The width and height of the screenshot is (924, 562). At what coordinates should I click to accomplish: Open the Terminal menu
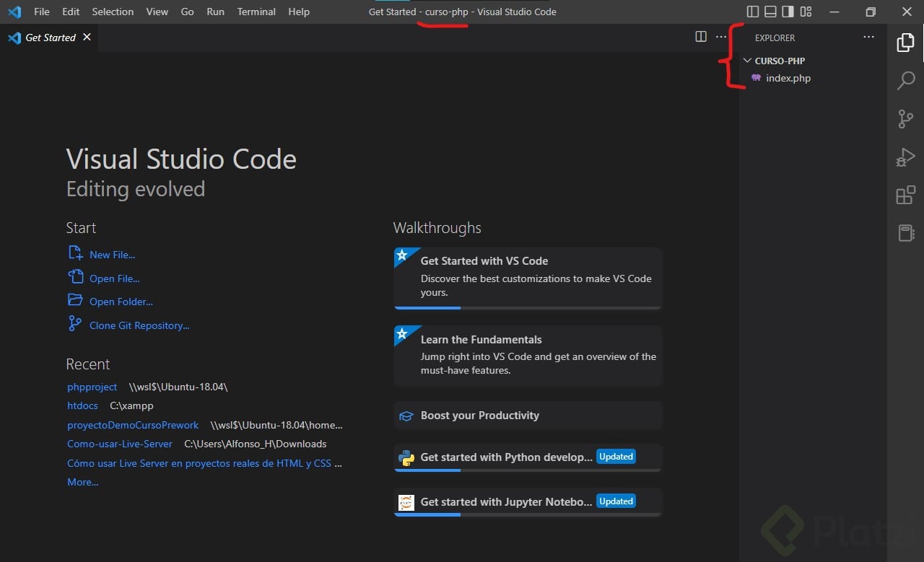(x=256, y=12)
